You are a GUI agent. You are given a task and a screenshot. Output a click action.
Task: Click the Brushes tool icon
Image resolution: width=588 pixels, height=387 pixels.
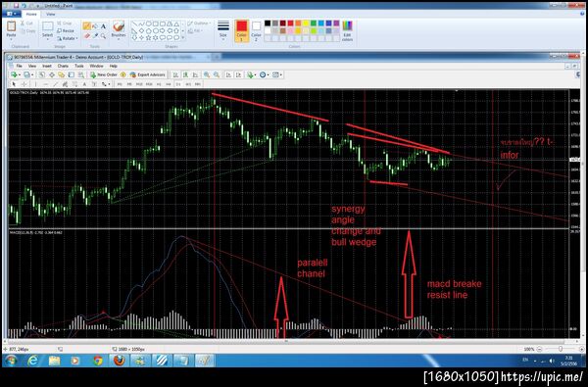tap(119, 26)
